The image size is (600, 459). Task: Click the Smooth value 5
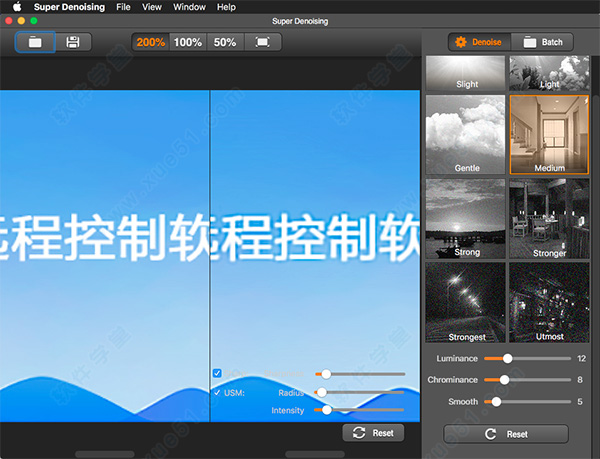tap(580, 402)
